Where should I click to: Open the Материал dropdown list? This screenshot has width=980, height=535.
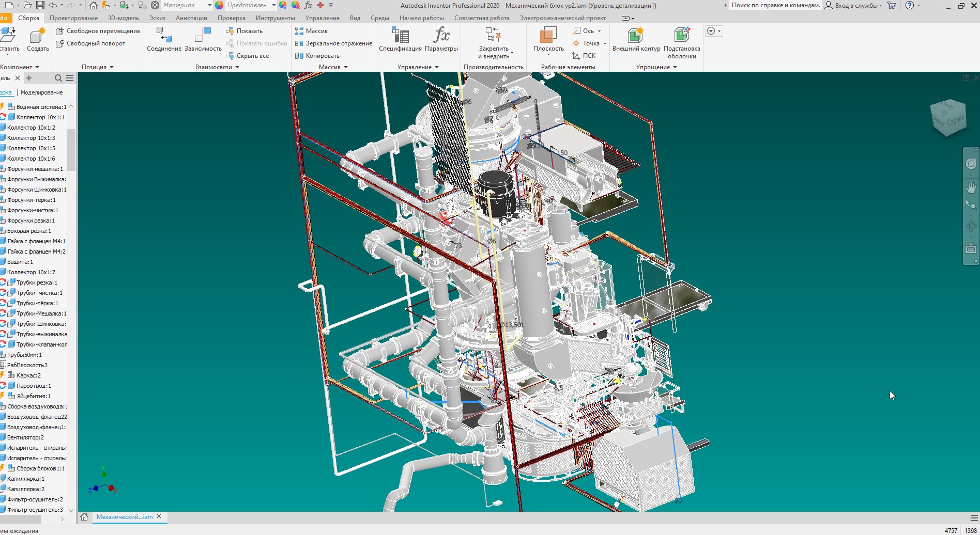(209, 5)
